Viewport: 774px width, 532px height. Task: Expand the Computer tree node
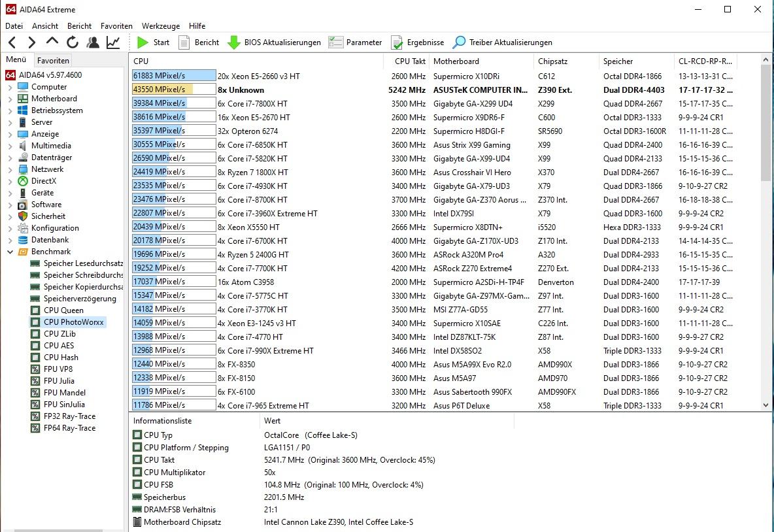10,87
